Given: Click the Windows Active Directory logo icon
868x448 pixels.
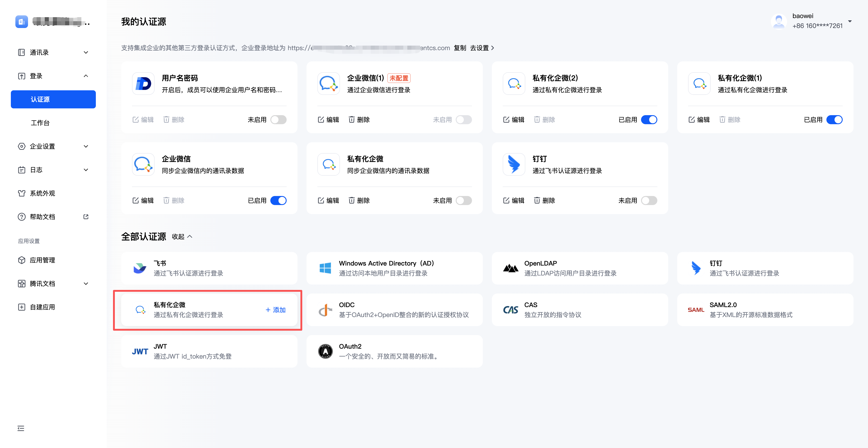Looking at the screenshot, I should pos(325,268).
